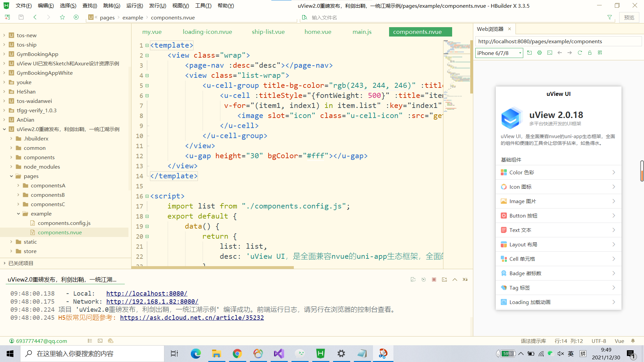The height and width of the screenshot is (362, 644).
Task: Toggle the filter icon beside file search
Action: click(609, 17)
